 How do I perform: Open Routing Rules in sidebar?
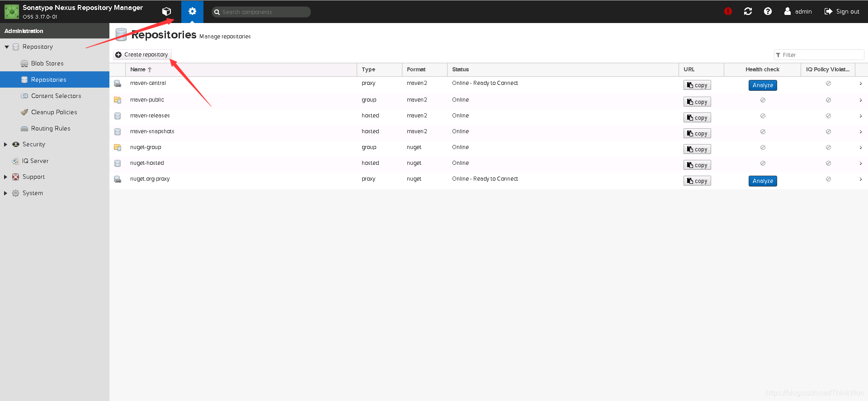pos(55,128)
